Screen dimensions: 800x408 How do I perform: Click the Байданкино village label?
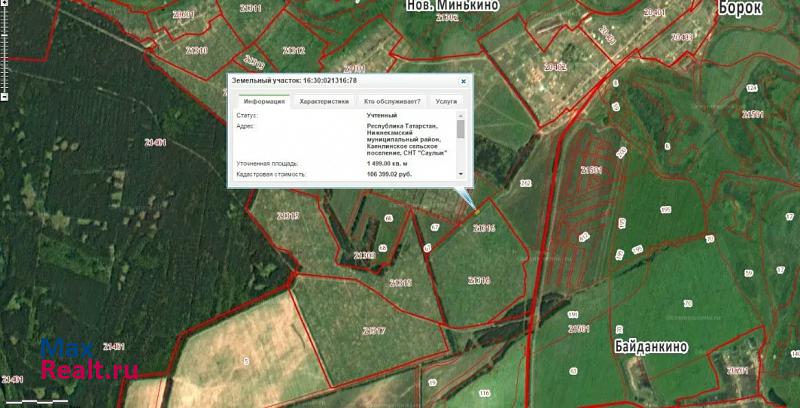click(649, 346)
